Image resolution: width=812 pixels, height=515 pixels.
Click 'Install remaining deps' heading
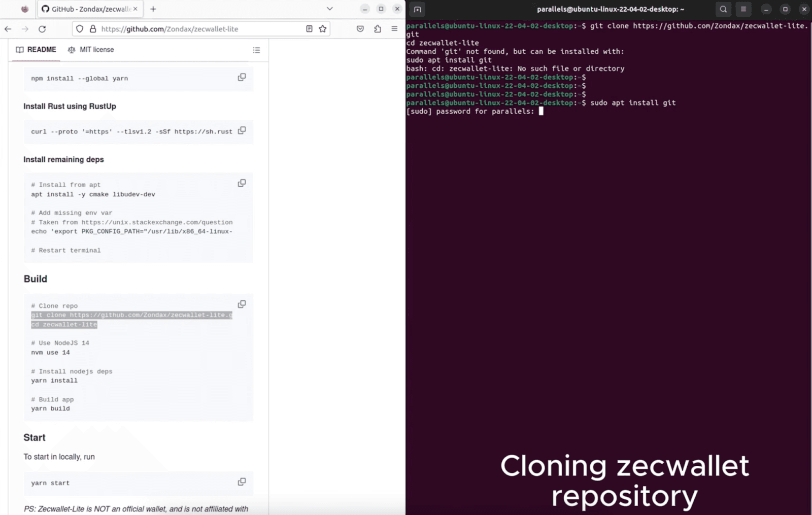63,159
